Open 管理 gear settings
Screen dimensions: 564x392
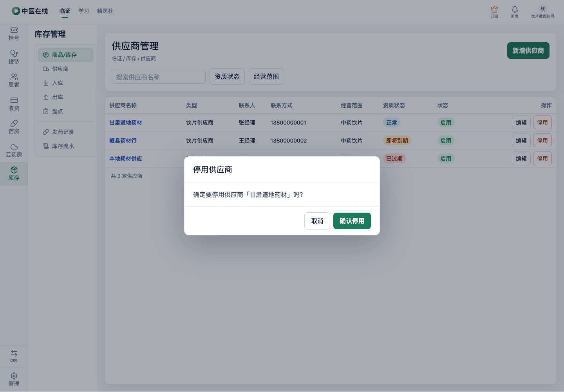[x=14, y=379]
